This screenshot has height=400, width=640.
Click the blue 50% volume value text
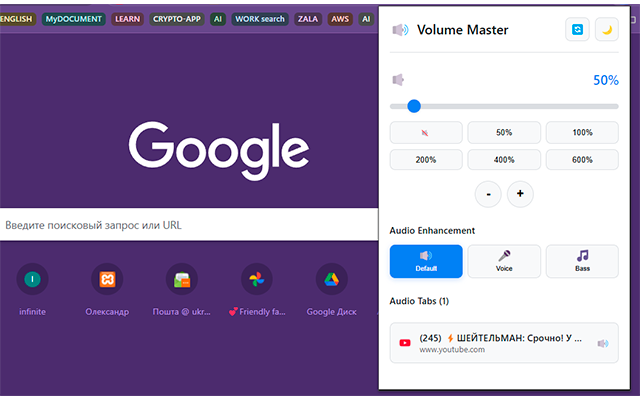[606, 80]
